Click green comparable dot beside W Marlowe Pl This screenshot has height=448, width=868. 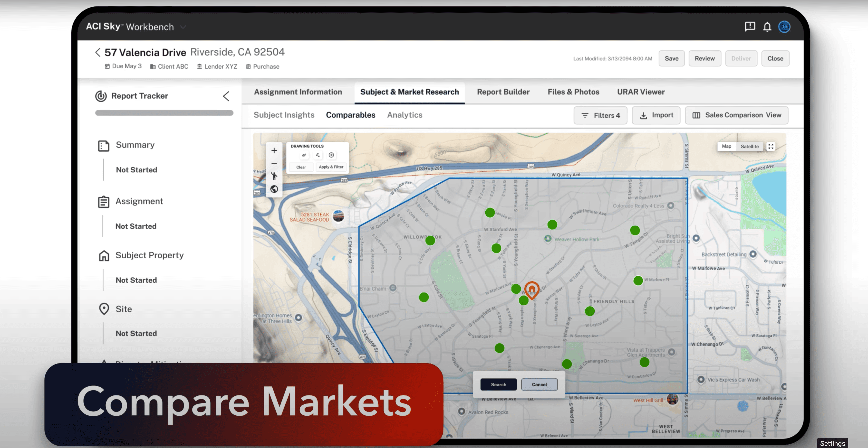(638, 281)
